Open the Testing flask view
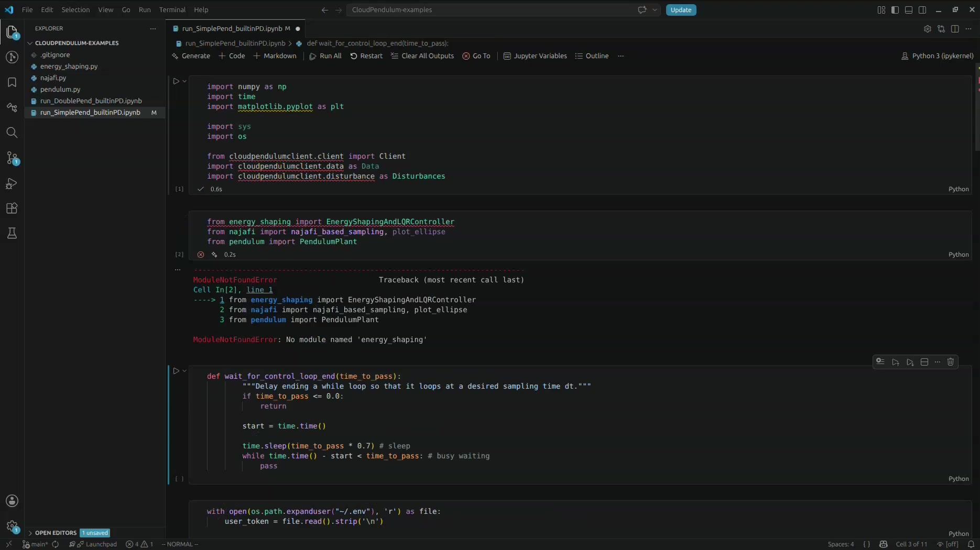The width and height of the screenshot is (980, 550). [12, 234]
